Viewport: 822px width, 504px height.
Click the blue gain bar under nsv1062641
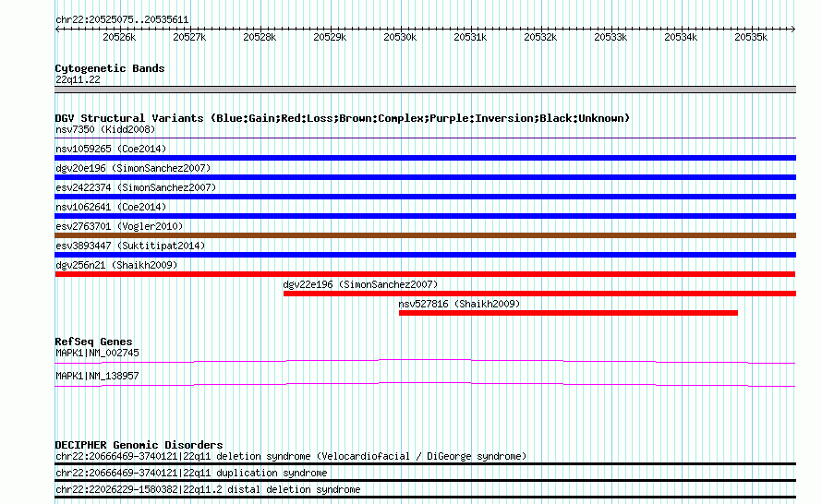point(425,216)
